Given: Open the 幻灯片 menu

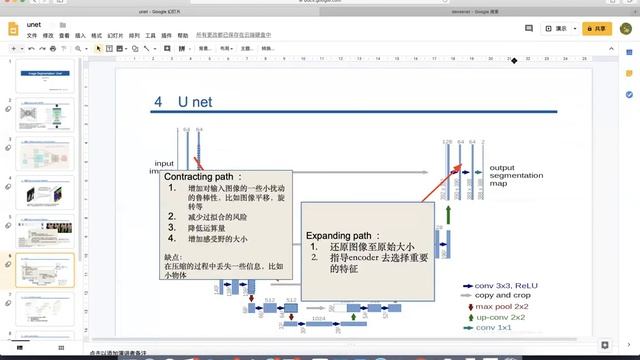Looking at the screenshot, I should point(115,36).
